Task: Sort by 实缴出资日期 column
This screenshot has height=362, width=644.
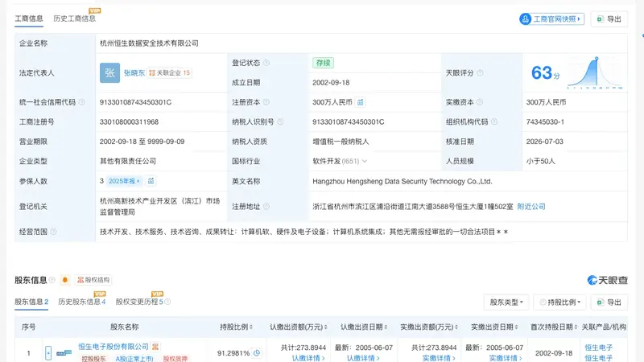Action: click(494, 327)
